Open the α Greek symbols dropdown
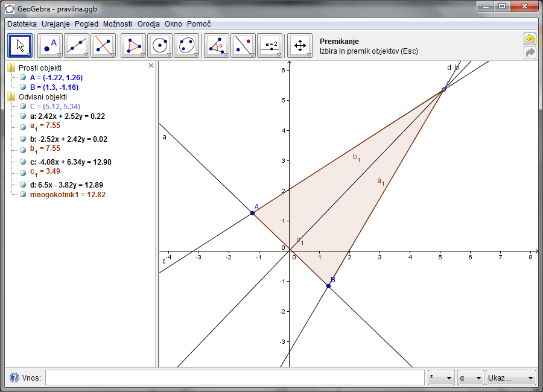543x392 pixels. click(x=471, y=378)
